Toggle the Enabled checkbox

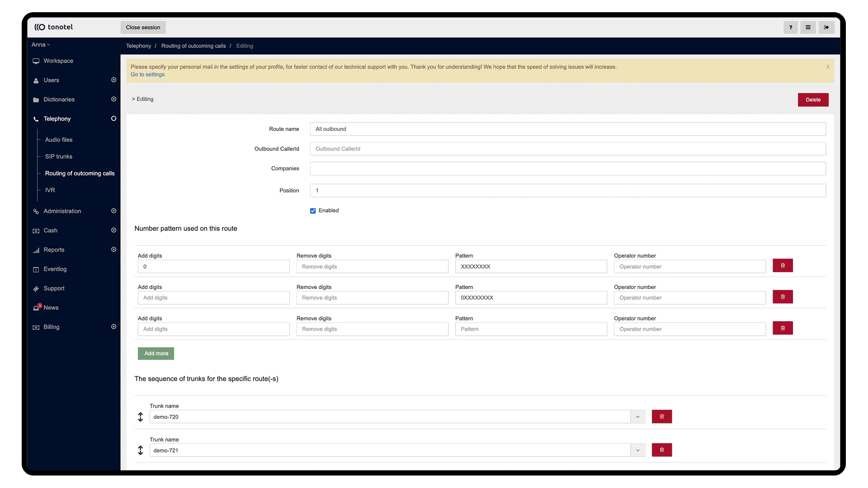313,211
